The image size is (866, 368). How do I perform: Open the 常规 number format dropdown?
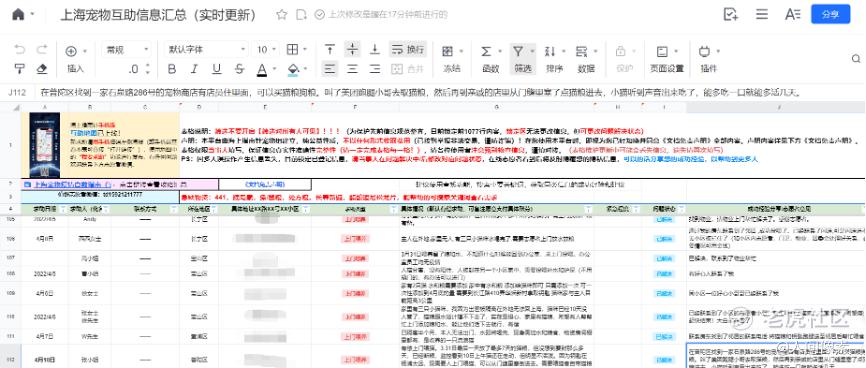pyautogui.click(x=127, y=50)
